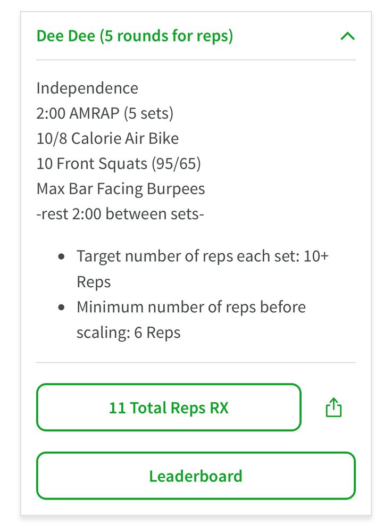Tap the 10+ target rep count

pos(316,256)
